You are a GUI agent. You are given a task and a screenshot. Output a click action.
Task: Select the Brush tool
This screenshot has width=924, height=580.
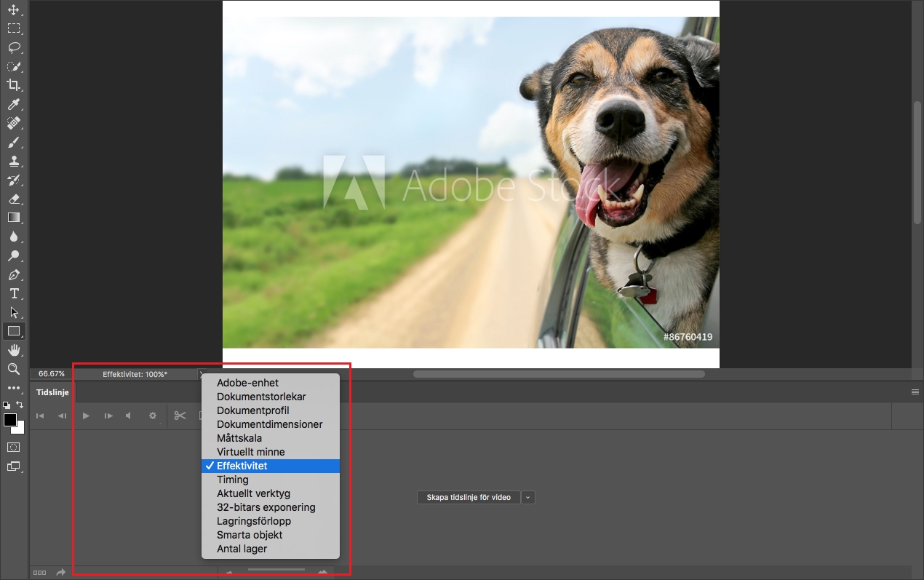pos(14,142)
